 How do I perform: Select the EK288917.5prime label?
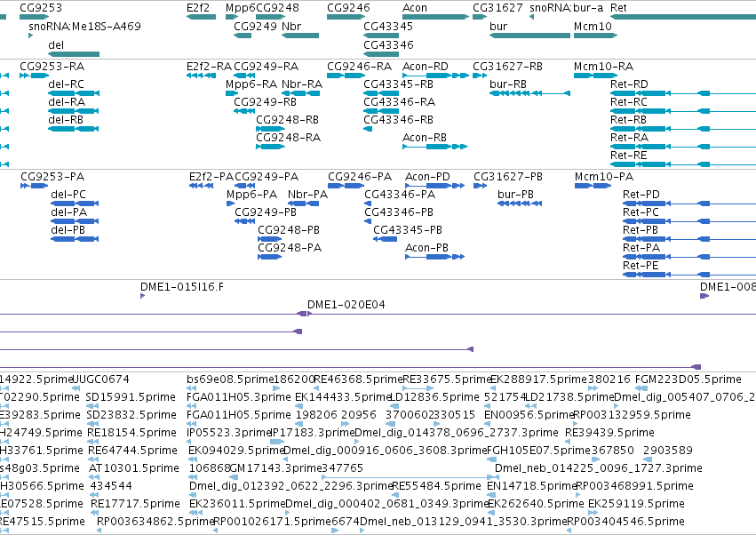pyautogui.click(x=538, y=379)
